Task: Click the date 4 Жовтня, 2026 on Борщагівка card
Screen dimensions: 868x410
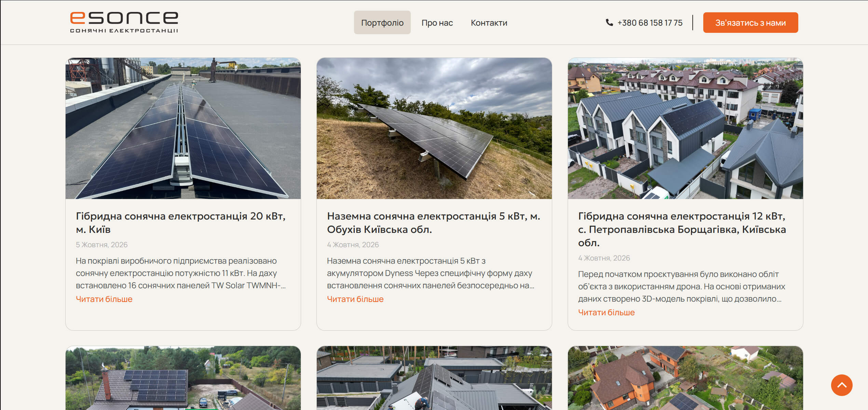Action: [604, 258]
